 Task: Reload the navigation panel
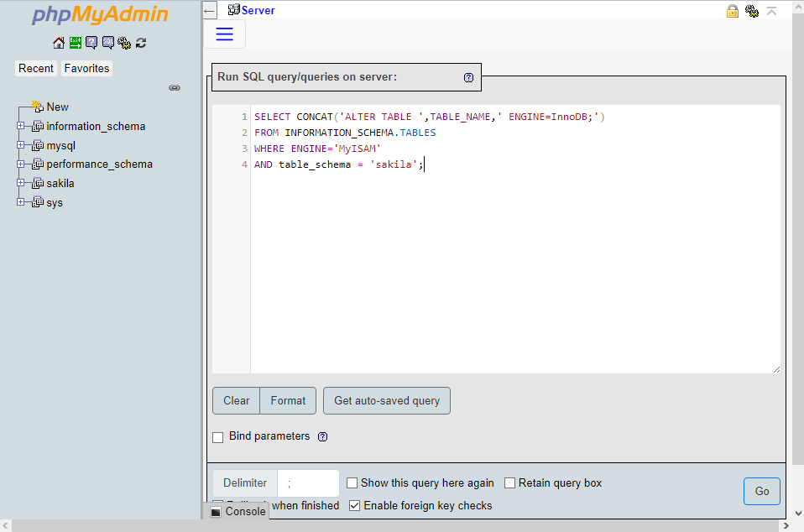[141, 43]
